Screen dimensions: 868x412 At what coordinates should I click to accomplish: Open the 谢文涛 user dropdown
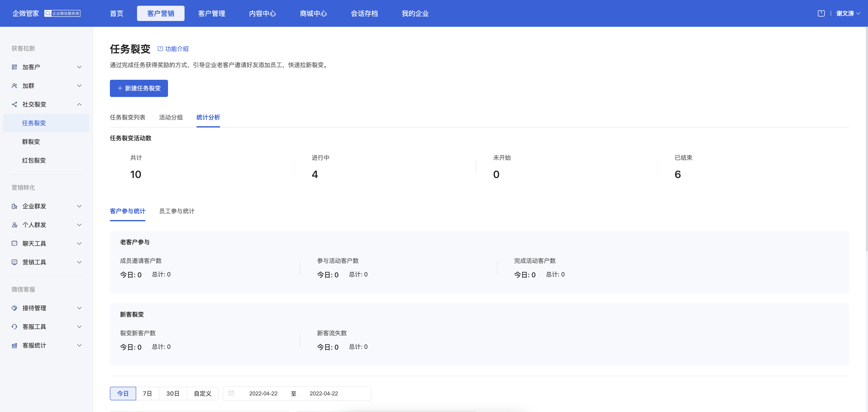(x=848, y=14)
